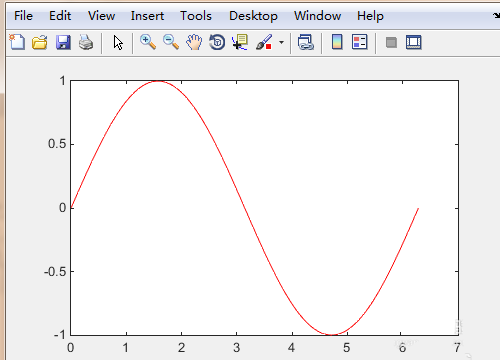Click the dock figure arrow at the menu bar's right end
Image resolution: width=500 pixels, height=360 pixels.
click(496, 16)
